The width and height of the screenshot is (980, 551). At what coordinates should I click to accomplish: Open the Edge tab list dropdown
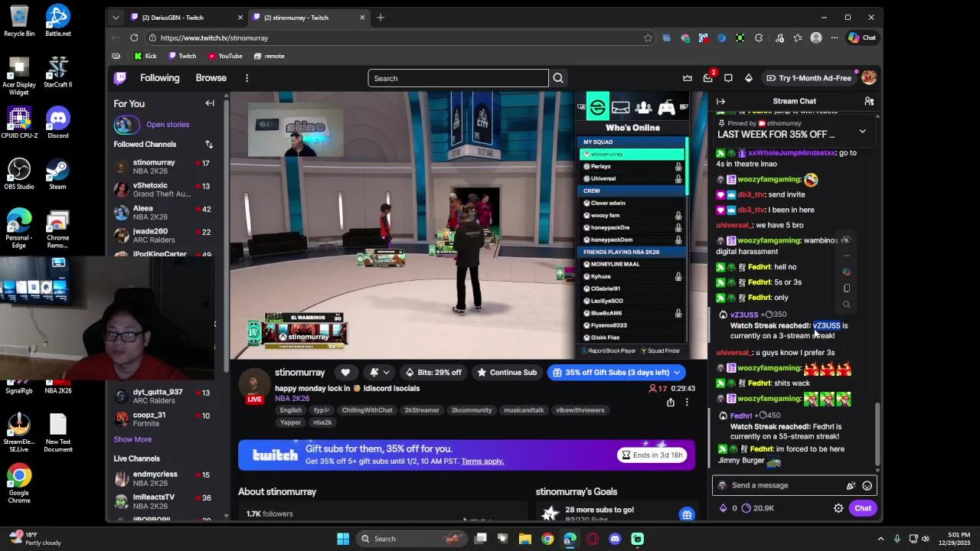pyautogui.click(x=116, y=17)
